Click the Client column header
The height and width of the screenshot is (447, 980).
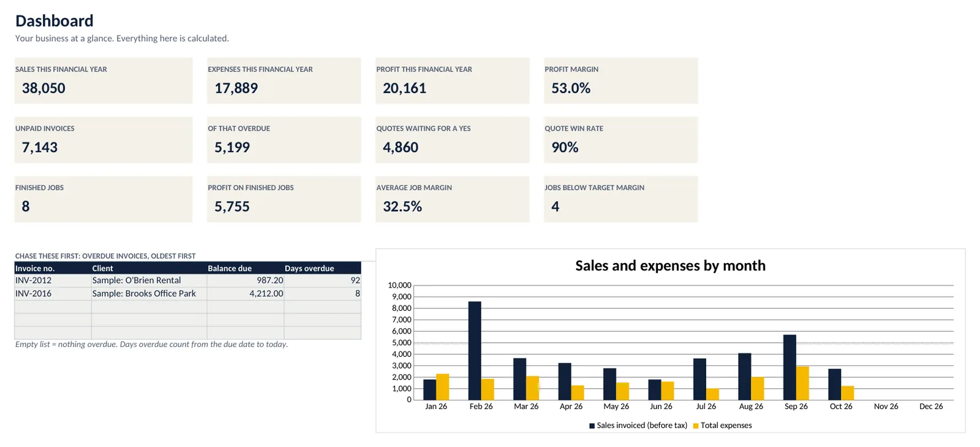tap(149, 268)
